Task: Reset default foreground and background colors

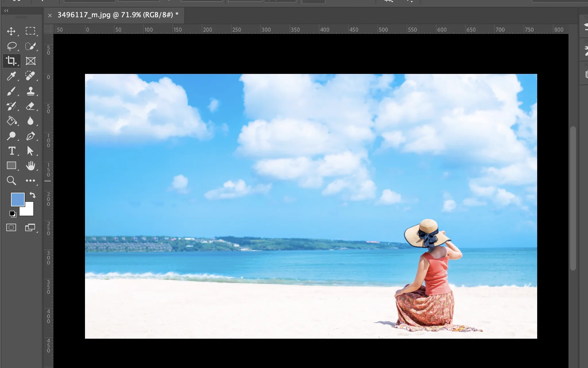Action: click(13, 214)
